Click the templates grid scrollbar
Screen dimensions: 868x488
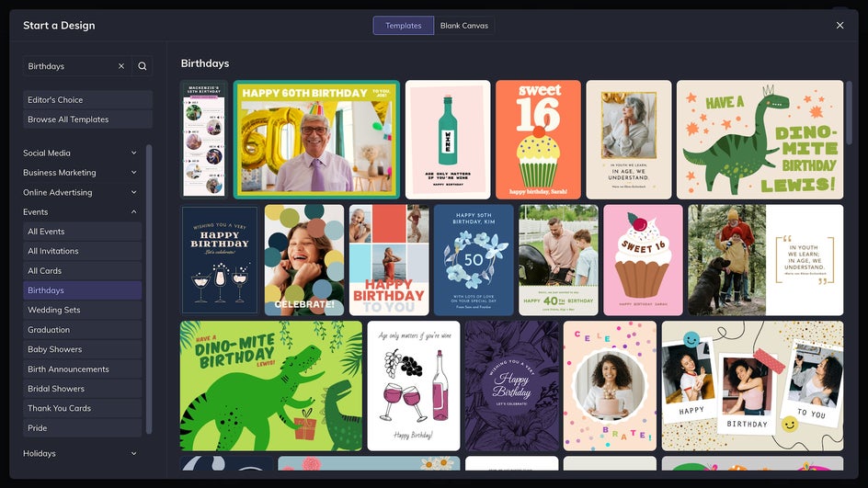pos(850,113)
